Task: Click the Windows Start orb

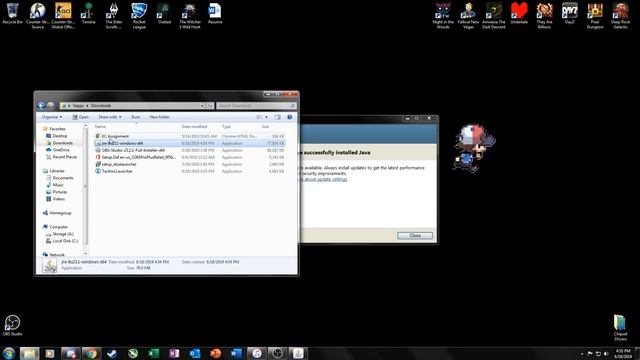Action: pyautogui.click(x=9, y=353)
